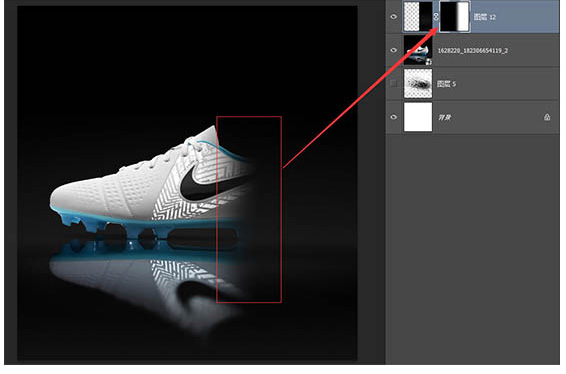Screen dimensions: 566x374
Task: Click the smart object badge on shoe thumbnail
Action: (x=428, y=62)
